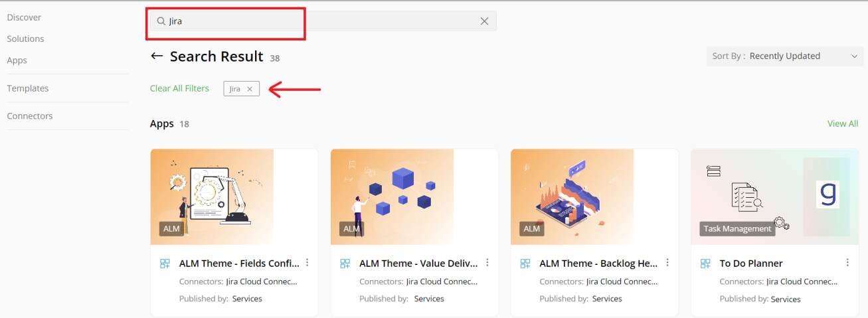Click the Apps 18 section heading

[x=169, y=123]
